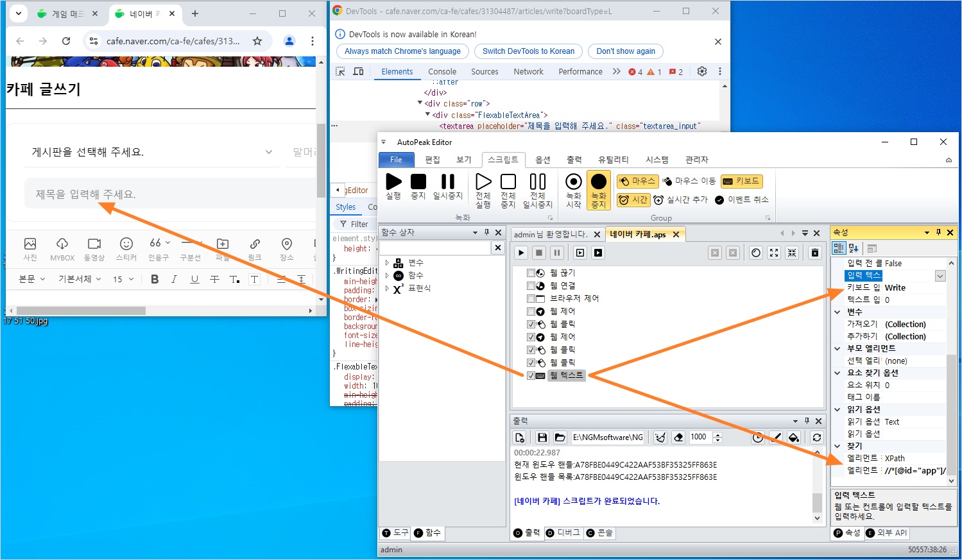Screen dimensions: 962x560
Task: Apply bold formatting in Naver editor
Action: tap(155, 279)
